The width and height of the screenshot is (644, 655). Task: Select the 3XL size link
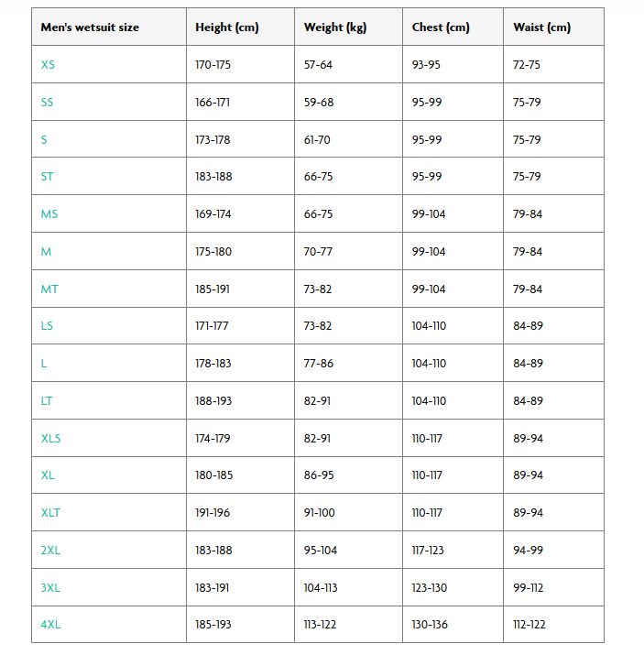pos(50,588)
